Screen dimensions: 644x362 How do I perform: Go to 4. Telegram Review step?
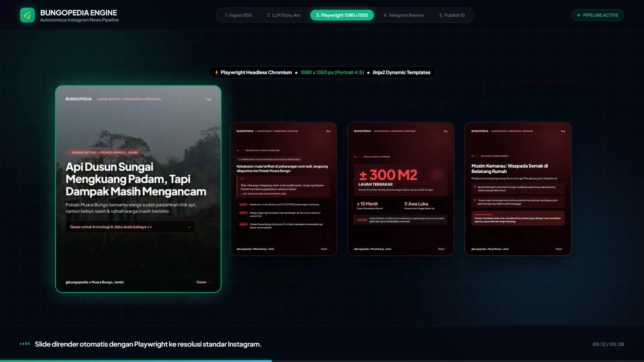[404, 15]
